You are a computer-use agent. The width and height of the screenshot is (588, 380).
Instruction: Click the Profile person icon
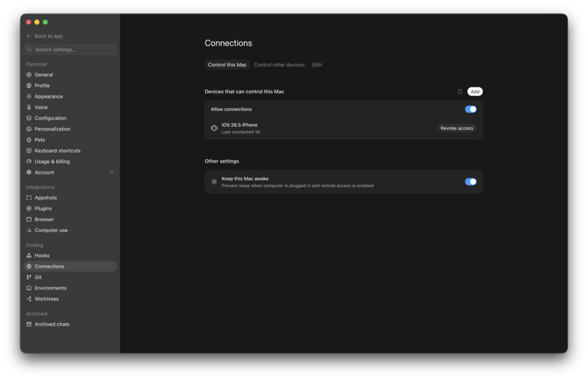click(x=29, y=86)
